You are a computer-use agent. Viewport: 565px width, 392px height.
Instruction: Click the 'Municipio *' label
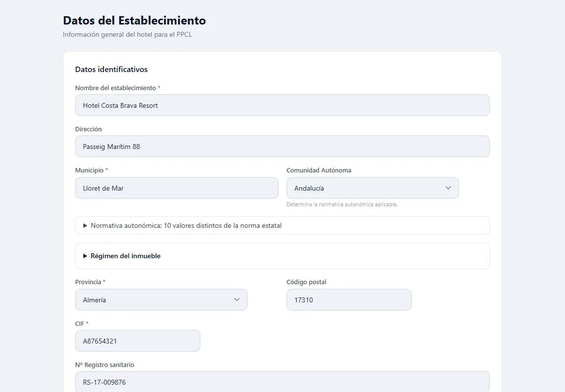(x=92, y=170)
